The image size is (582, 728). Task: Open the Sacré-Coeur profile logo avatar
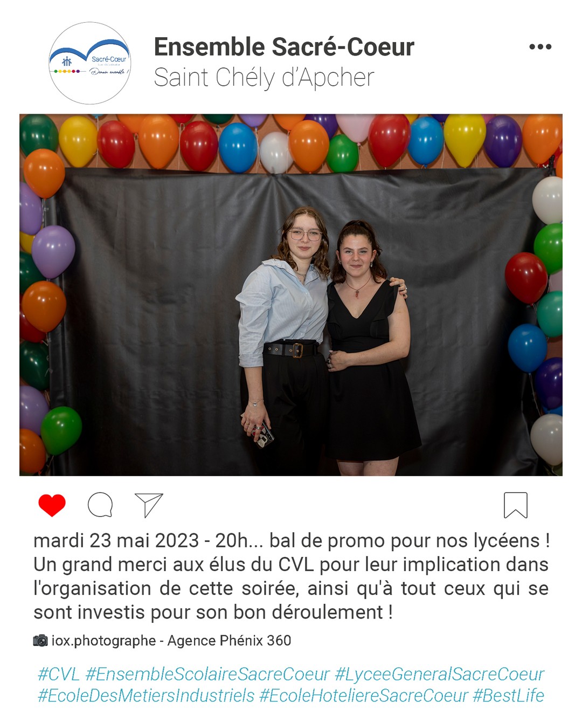tap(90, 63)
